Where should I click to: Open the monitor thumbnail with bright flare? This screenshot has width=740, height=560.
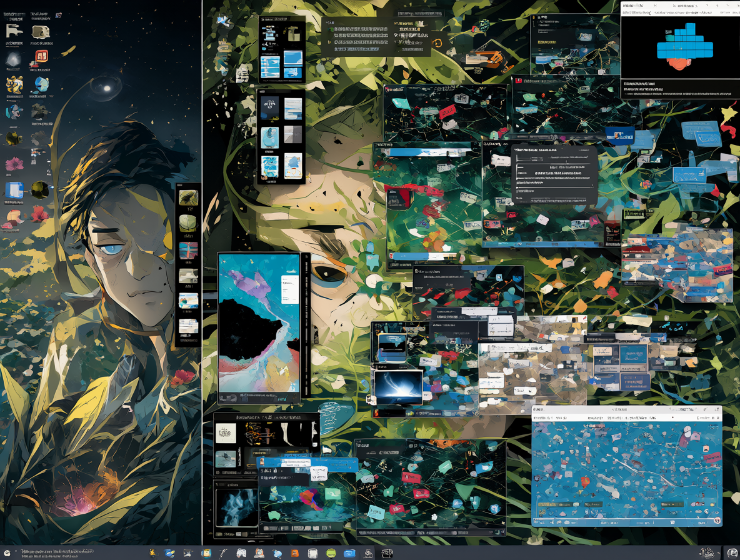[x=398, y=387]
